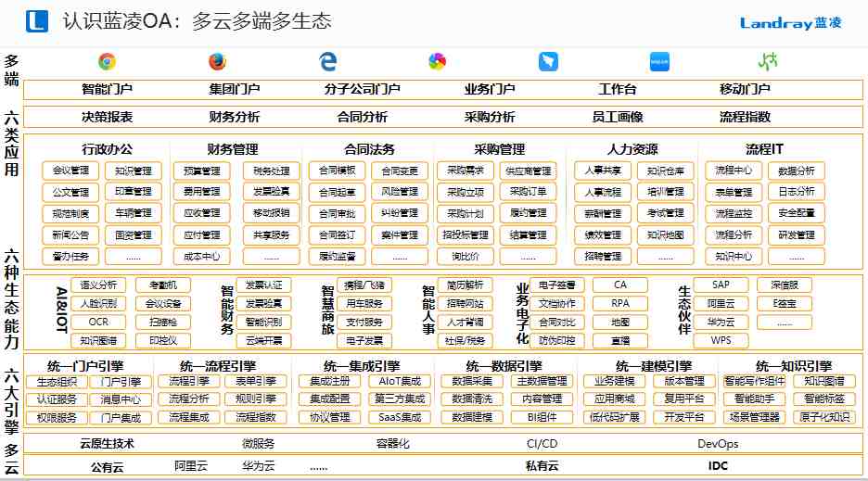The width and height of the screenshot is (868, 481).
Task: Click the 电子发票 box
Action: coord(364,340)
